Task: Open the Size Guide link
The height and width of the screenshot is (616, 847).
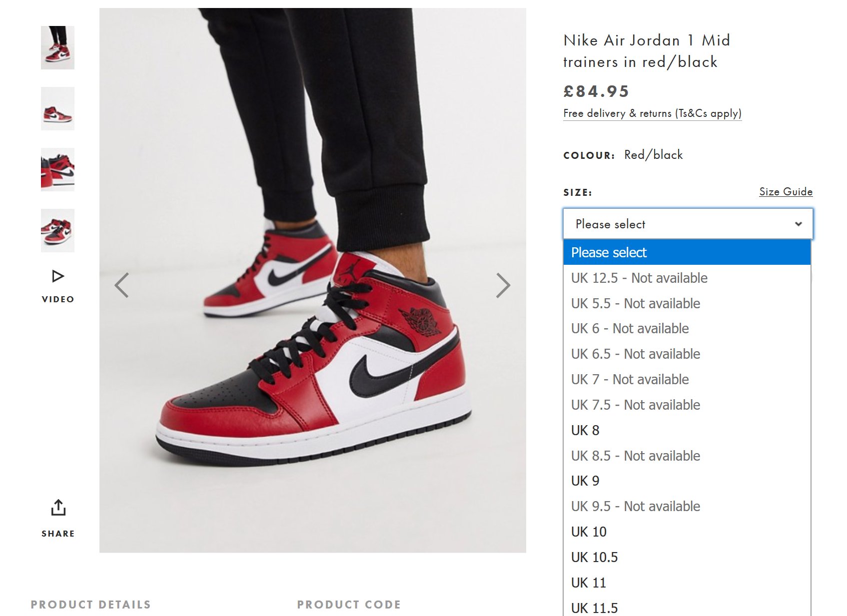Action: [786, 192]
